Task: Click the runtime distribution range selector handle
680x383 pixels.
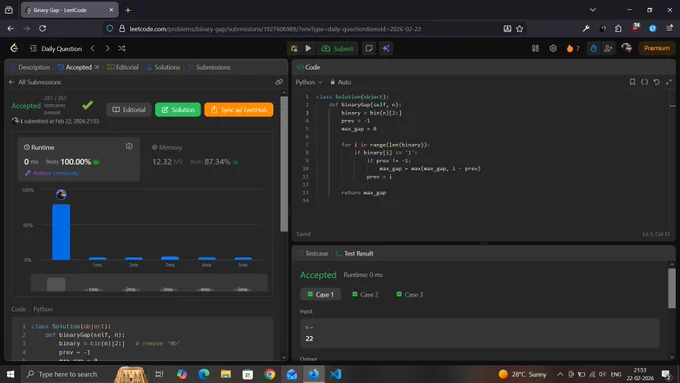Action: tap(56, 285)
